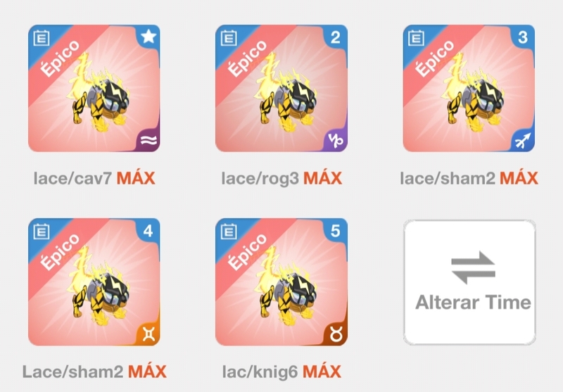Open the lac/knig6 monster artwork thumbnail
The height and width of the screenshot is (392, 563).
tap(281, 282)
